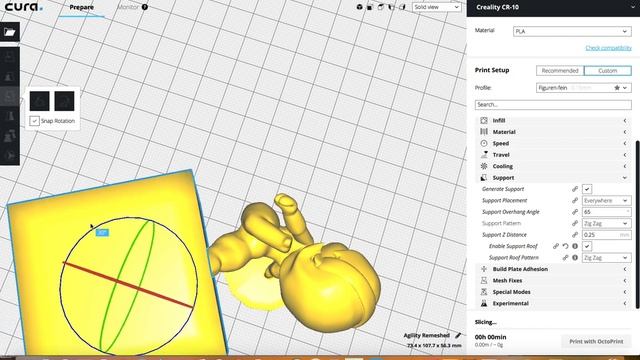Open a file with the folder icon
This screenshot has width=640, height=360.
click(10, 32)
